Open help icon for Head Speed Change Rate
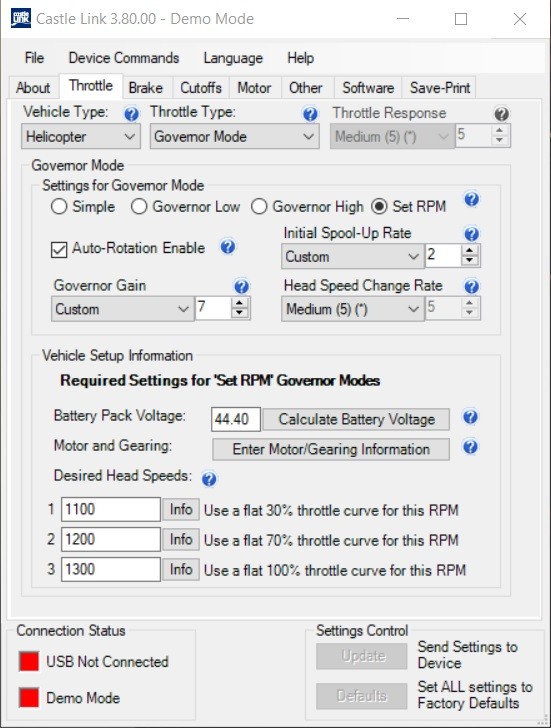This screenshot has width=551, height=728. coord(472,286)
